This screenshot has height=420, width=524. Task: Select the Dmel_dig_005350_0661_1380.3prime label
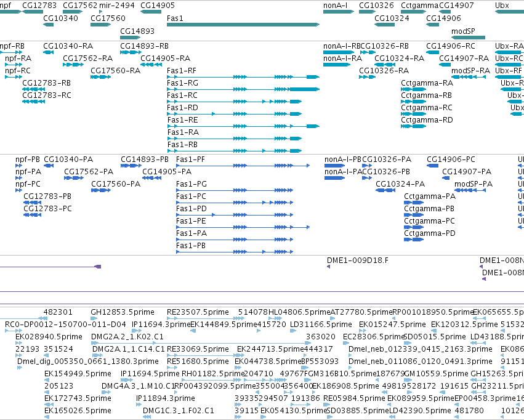(x=88, y=361)
